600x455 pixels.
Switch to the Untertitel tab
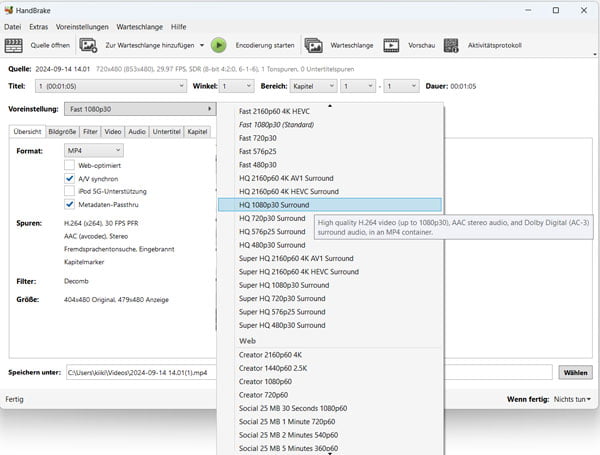click(167, 131)
